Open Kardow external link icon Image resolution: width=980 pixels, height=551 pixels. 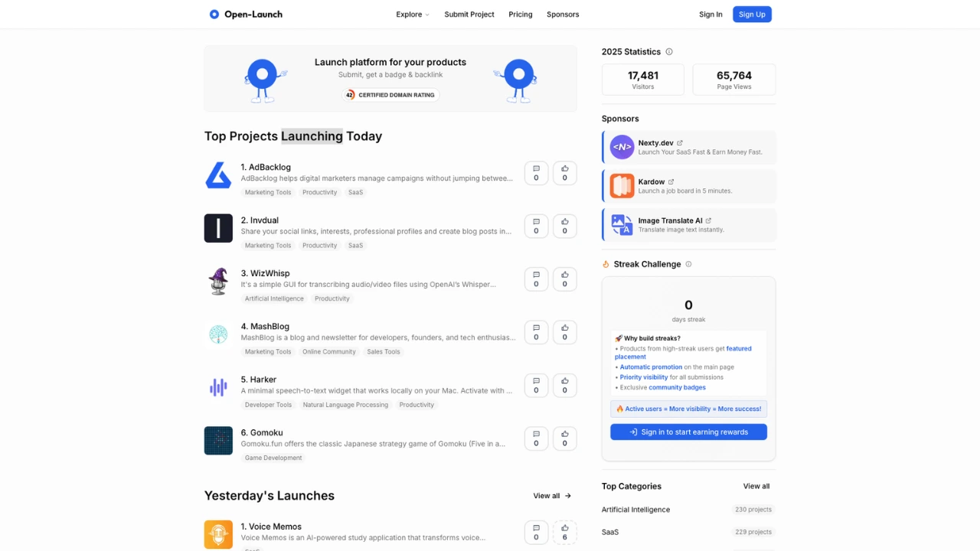(x=671, y=182)
